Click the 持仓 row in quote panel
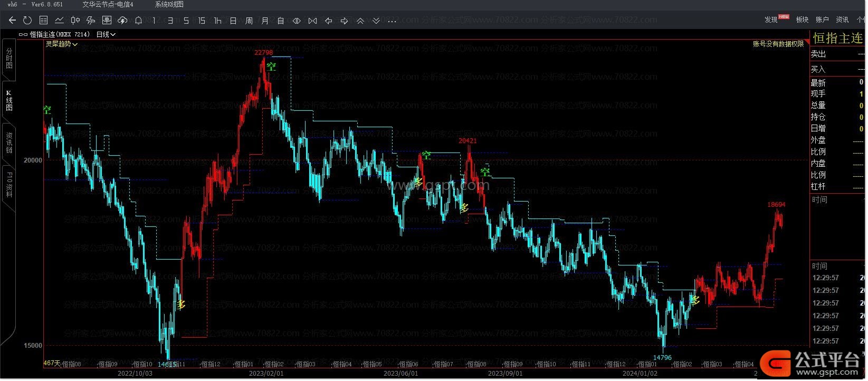Viewport: 868px width, 381px height. tap(837, 117)
